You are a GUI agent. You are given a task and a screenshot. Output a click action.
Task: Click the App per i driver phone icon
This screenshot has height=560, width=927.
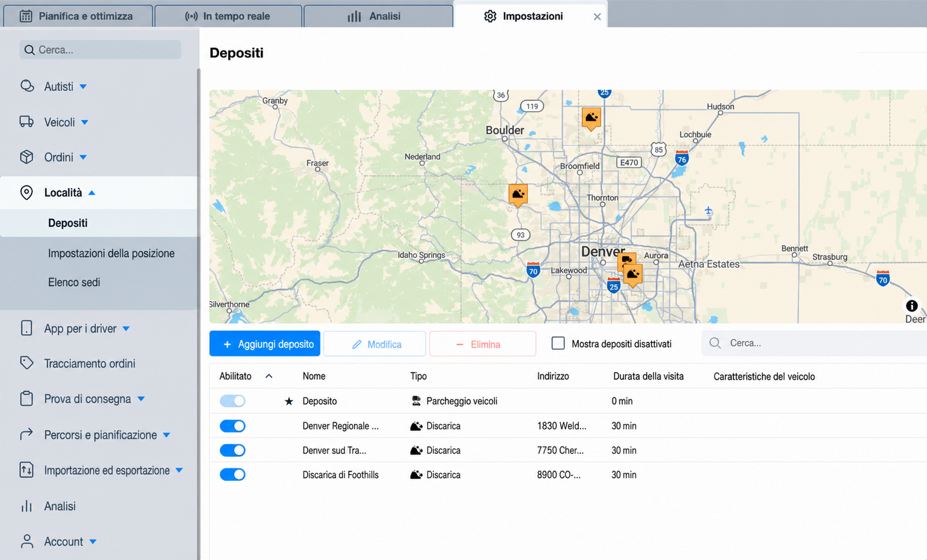pos(27,328)
